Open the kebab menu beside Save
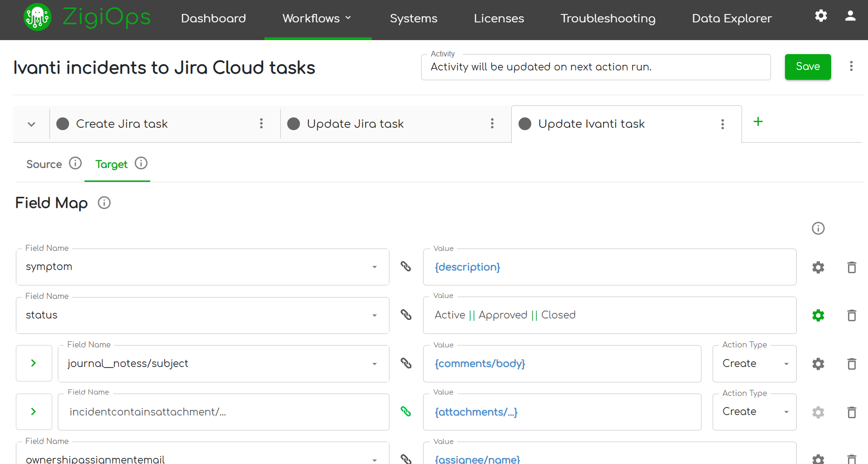 tap(851, 66)
